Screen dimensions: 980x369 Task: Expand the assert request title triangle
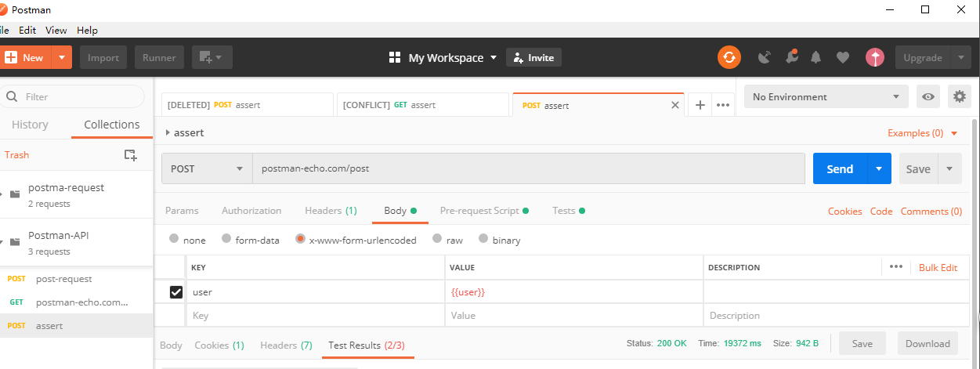168,133
